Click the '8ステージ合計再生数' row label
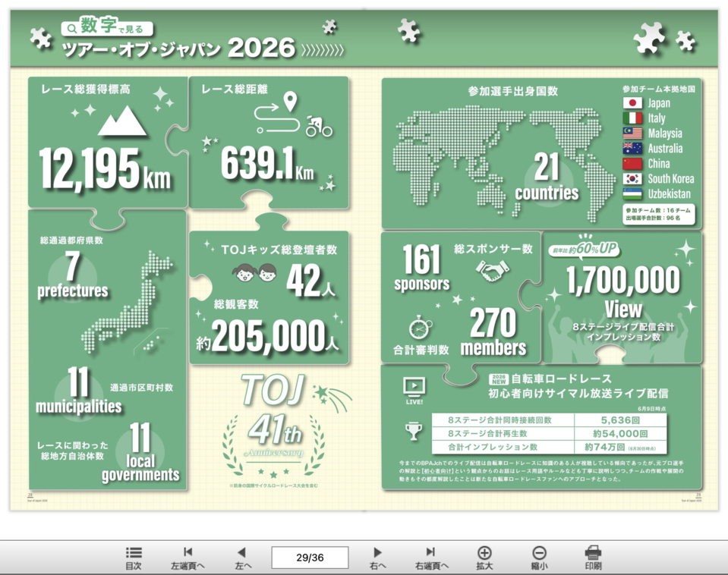The width and height of the screenshot is (728, 575). [x=487, y=433]
